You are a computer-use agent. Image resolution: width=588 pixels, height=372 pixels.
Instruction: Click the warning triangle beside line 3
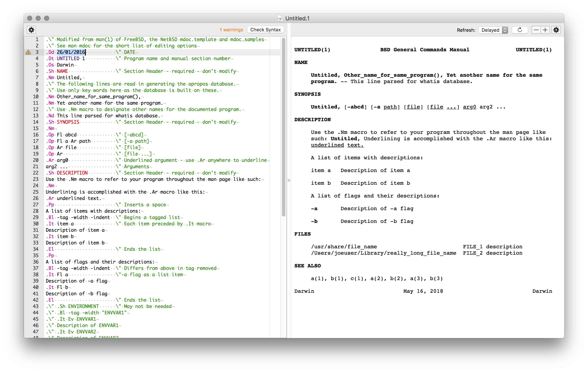pos(29,52)
